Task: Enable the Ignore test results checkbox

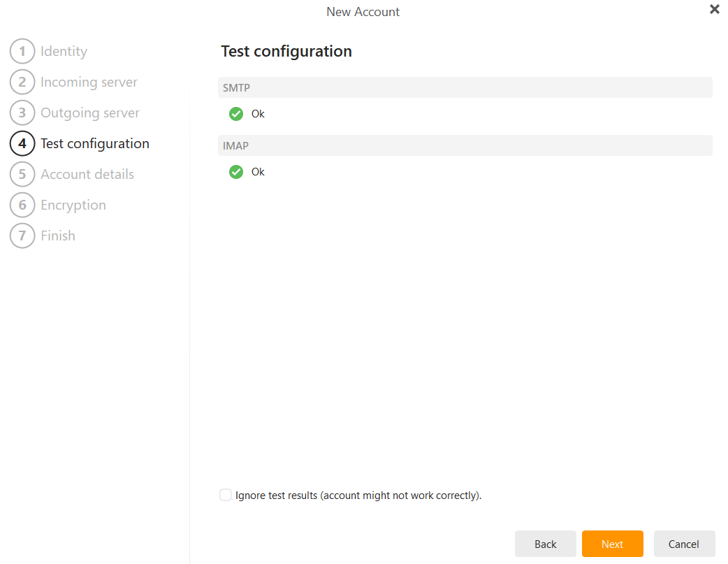Action: click(x=225, y=494)
